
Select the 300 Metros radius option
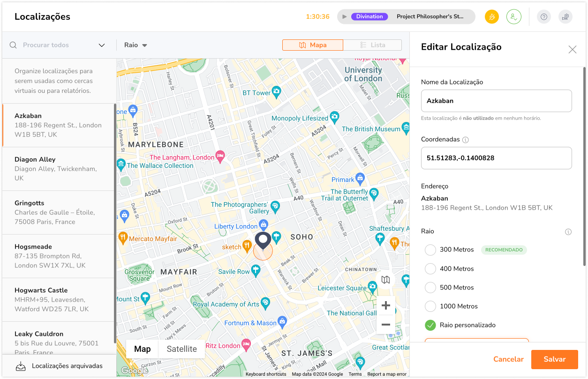(x=430, y=250)
